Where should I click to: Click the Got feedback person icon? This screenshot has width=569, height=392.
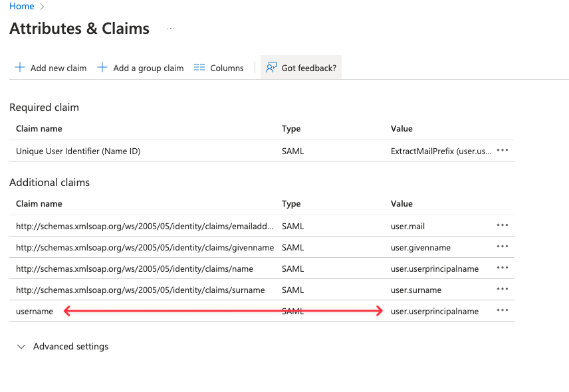click(271, 68)
